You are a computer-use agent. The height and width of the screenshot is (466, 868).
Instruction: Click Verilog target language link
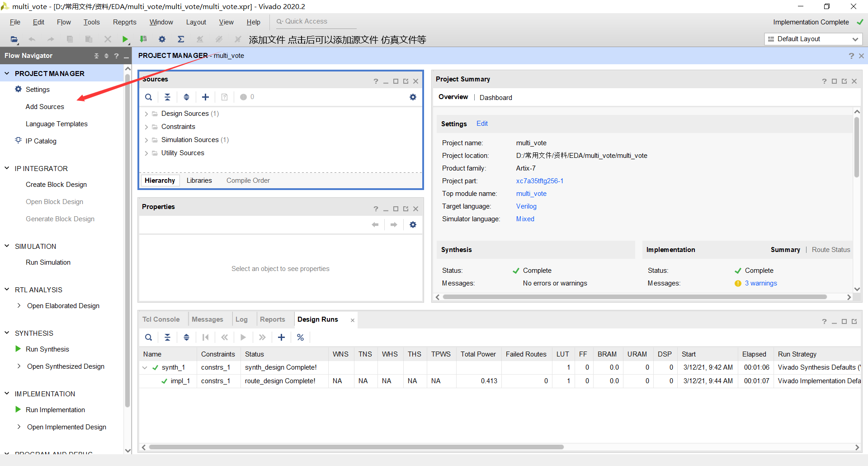pos(526,206)
